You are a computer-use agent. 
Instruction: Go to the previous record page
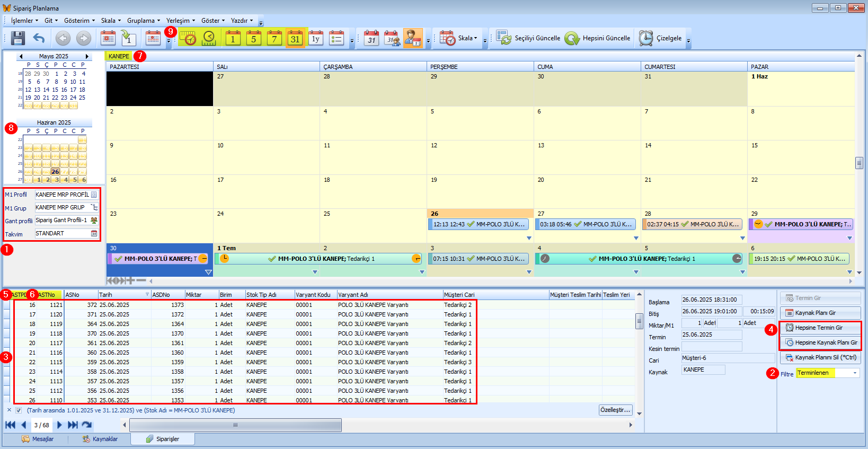(23, 425)
